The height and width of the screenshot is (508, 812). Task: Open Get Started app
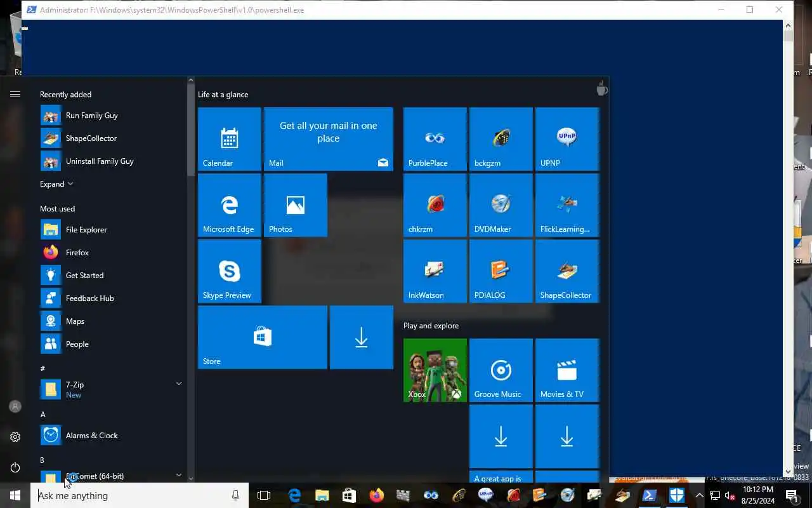point(111,276)
